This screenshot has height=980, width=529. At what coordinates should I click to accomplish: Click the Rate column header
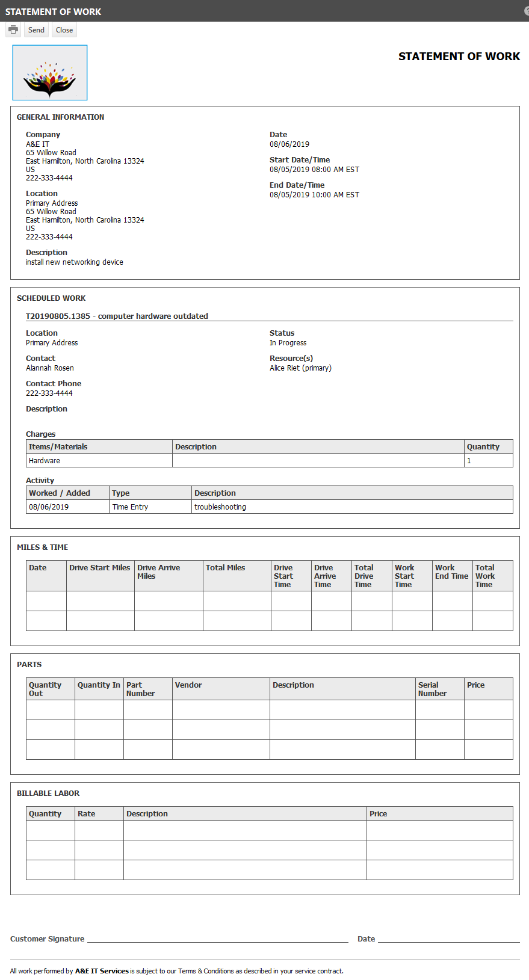(99, 814)
